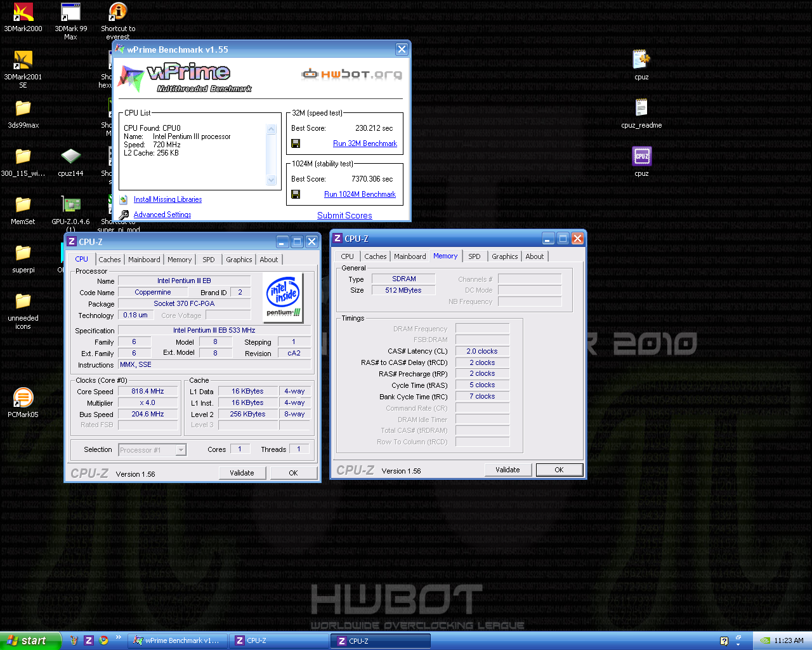Click the Submit Scores link
Screen dimensions: 812x650
[x=344, y=215]
